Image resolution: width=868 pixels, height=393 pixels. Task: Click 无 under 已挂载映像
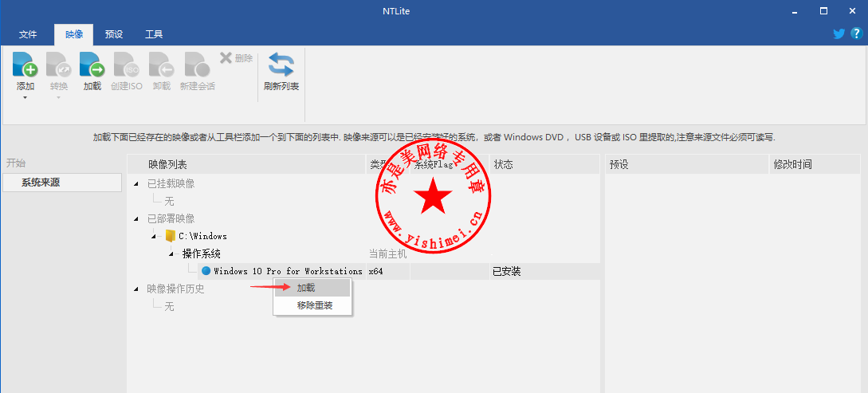pos(169,202)
